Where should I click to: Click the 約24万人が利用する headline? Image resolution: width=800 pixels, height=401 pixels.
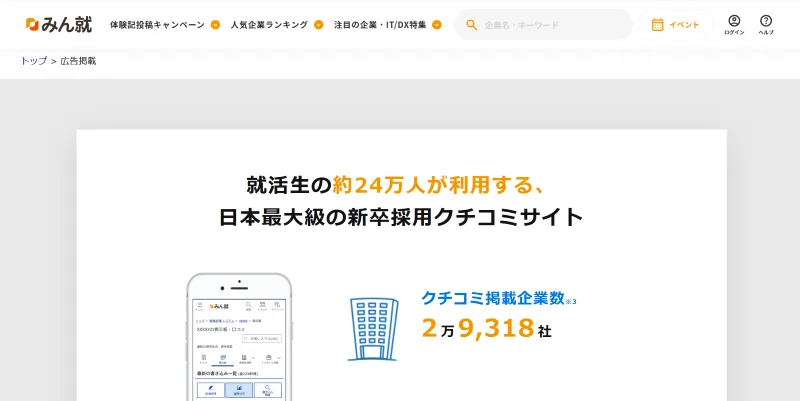click(439, 185)
